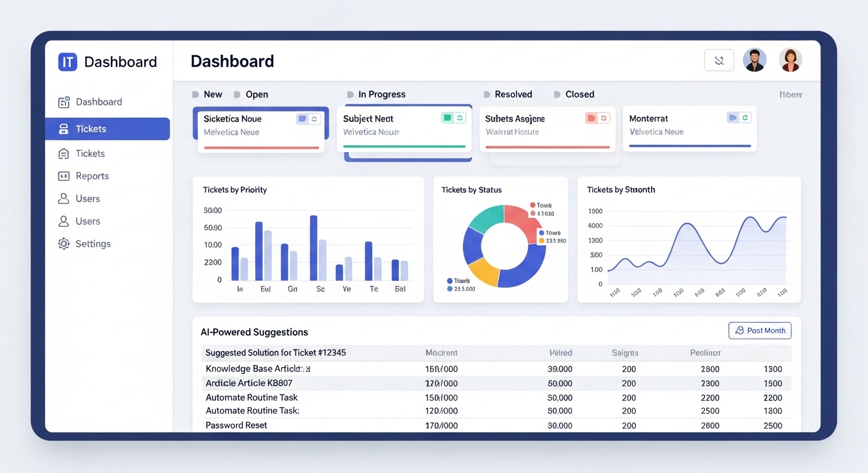
Task: Open Settings via the gear icon
Action: coord(64,244)
